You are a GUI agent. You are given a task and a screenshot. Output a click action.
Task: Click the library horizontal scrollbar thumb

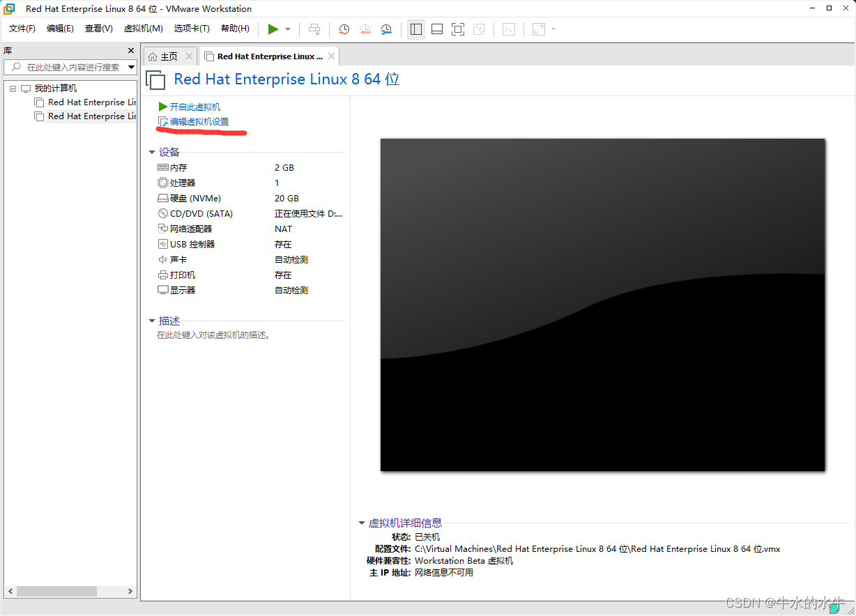click(x=56, y=591)
